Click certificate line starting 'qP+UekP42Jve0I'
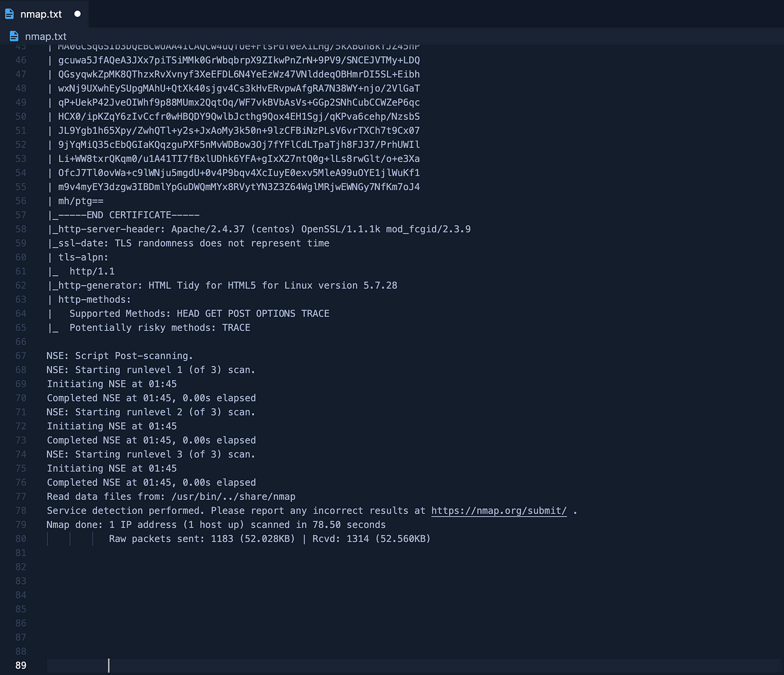This screenshot has height=675, width=784. (234, 102)
